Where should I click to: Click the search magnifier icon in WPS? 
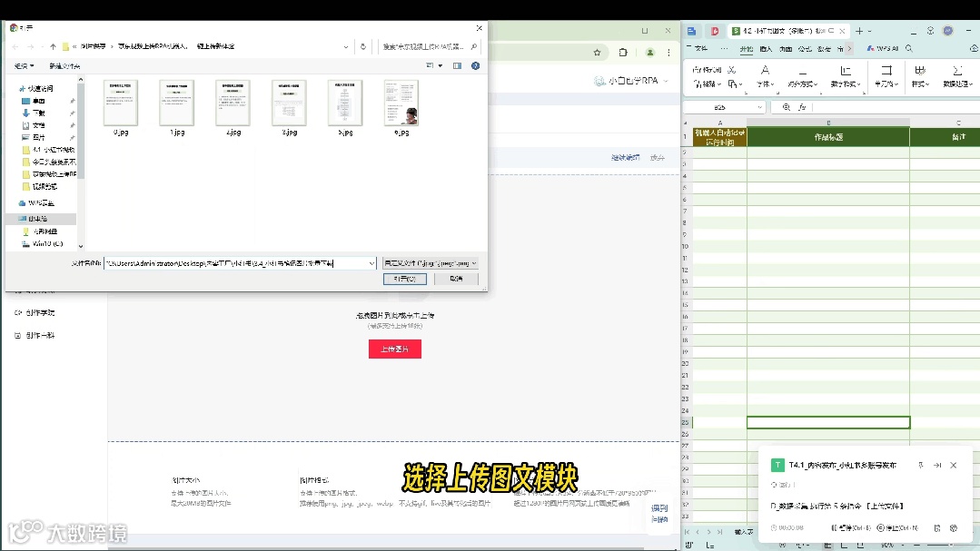[909, 49]
